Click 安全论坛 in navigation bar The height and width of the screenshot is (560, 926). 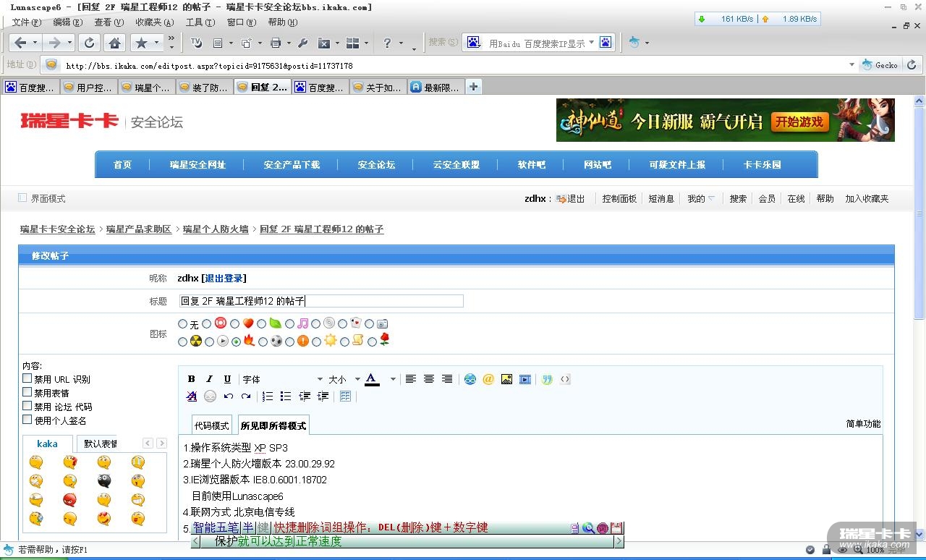pos(376,165)
